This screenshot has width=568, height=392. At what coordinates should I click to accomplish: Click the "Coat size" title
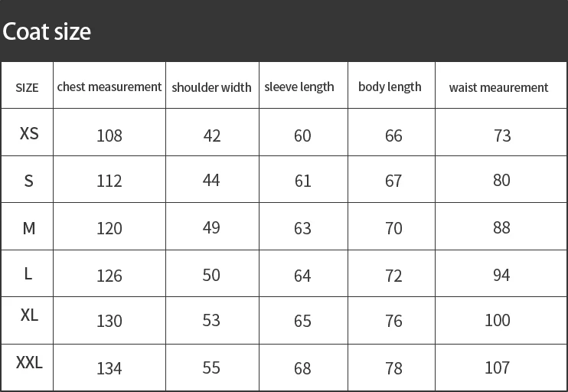click(47, 31)
